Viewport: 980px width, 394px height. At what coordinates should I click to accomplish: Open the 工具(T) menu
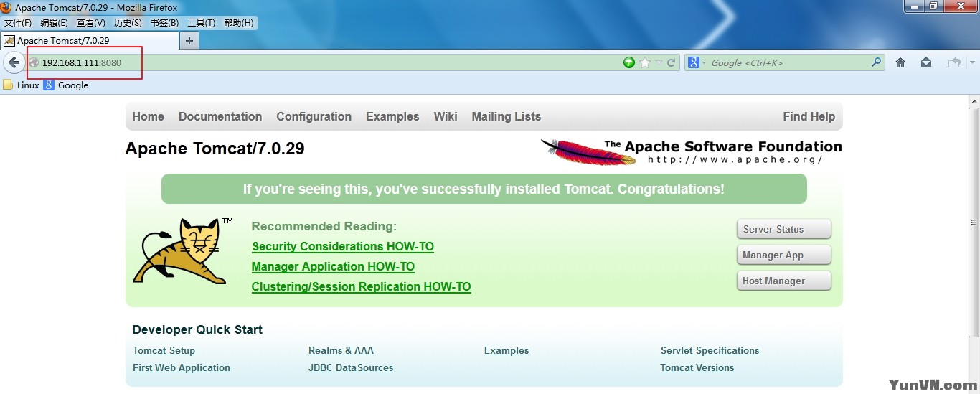[x=201, y=23]
